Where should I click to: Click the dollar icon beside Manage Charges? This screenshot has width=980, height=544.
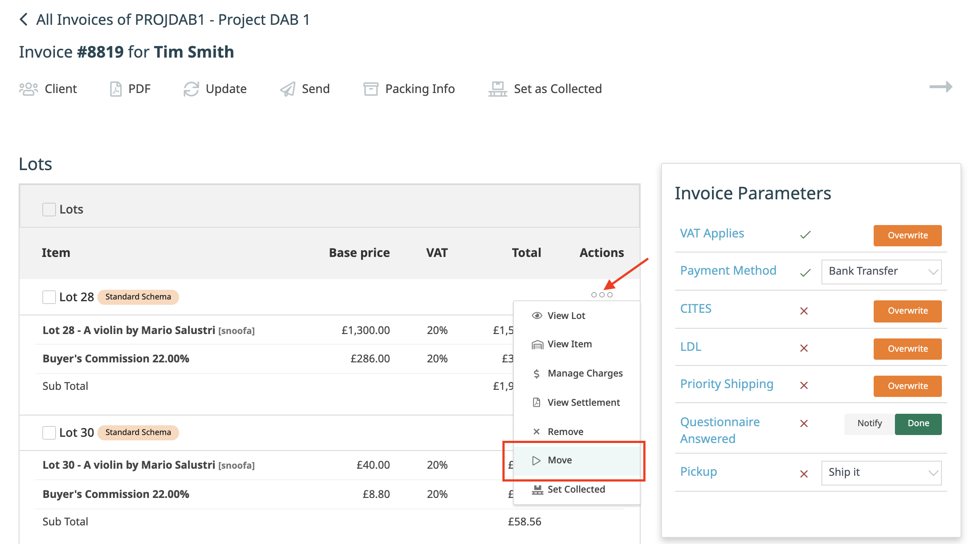537,373
